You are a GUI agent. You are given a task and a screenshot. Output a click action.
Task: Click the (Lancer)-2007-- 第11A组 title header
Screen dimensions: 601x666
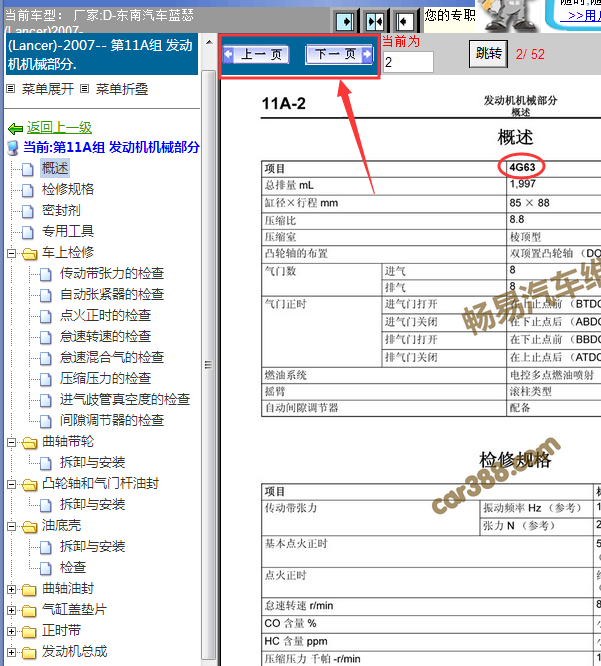coord(102,54)
